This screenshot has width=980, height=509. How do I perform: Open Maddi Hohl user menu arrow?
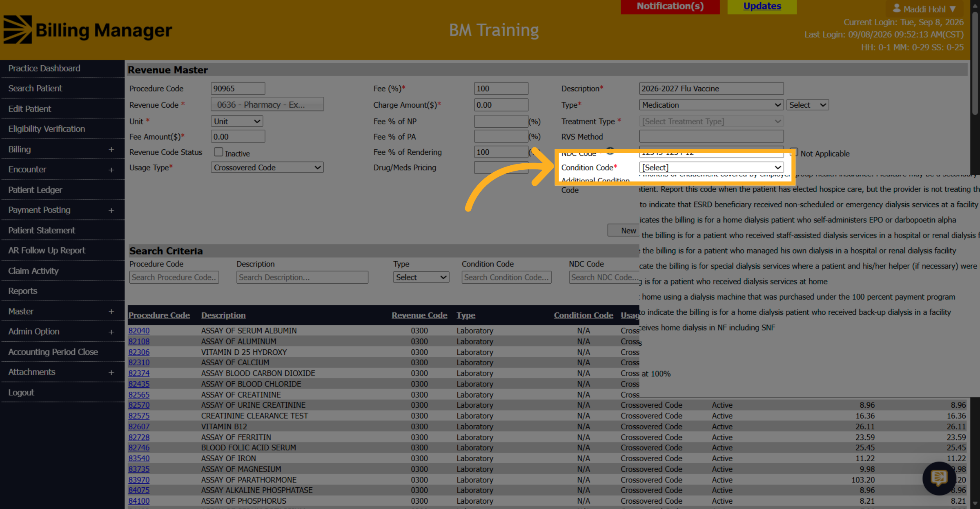pyautogui.click(x=952, y=9)
